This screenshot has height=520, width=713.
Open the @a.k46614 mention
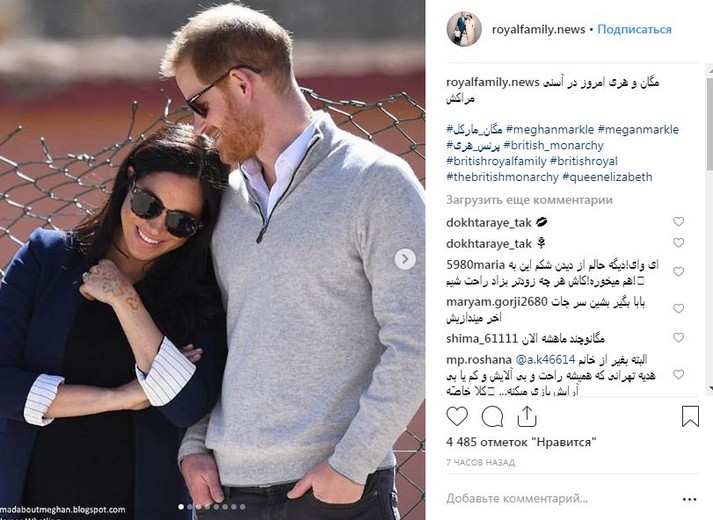pos(545,360)
